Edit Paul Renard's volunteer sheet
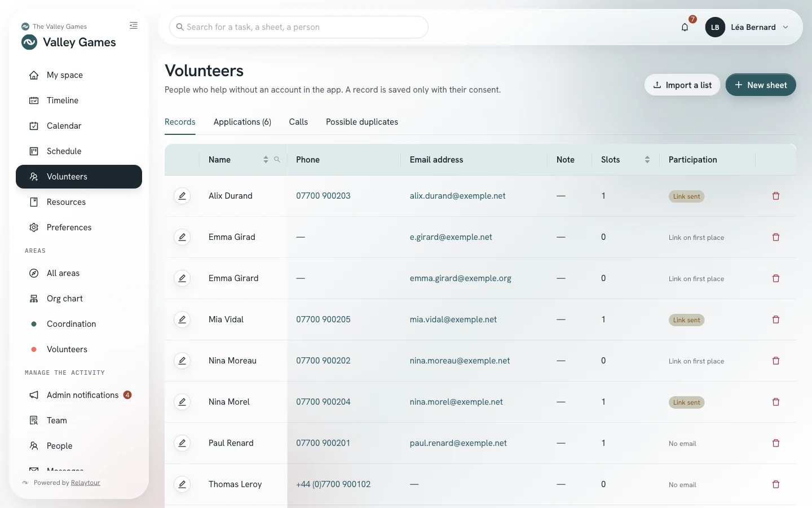The image size is (812, 508). (182, 443)
